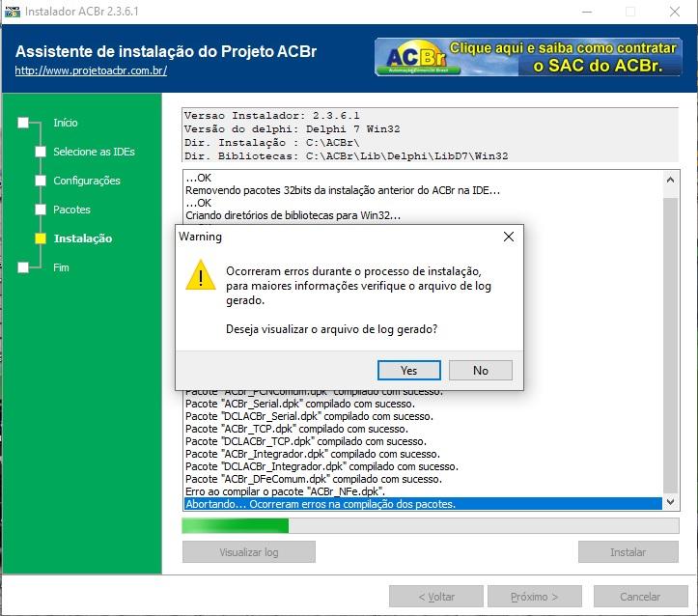Screen dimensions: 698x616
Task: Click the SAC do ACBr banner
Action: click(x=528, y=57)
